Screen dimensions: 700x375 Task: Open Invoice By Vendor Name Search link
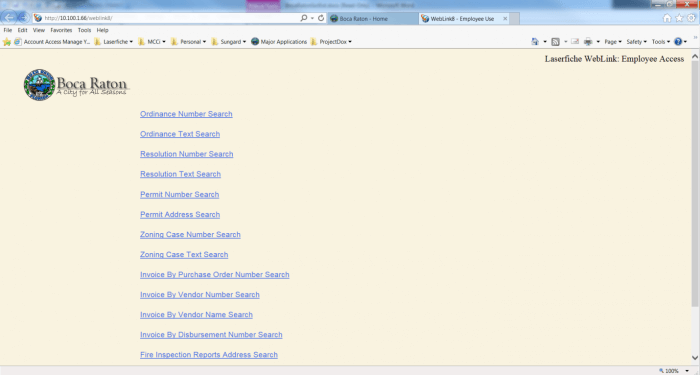(x=196, y=315)
